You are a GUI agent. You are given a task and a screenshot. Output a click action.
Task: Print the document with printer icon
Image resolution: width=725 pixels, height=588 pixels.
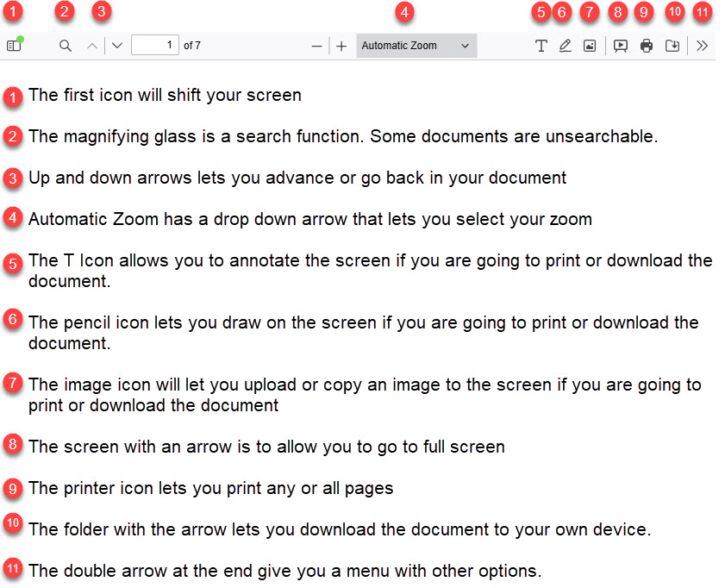pyautogui.click(x=647, y=47)
